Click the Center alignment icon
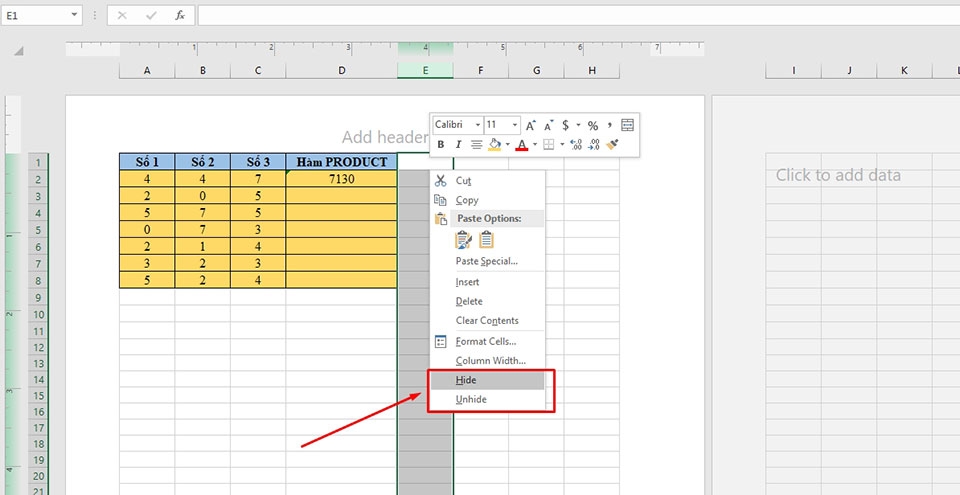The height and width of the screenshot is (495, 960). 476,145
